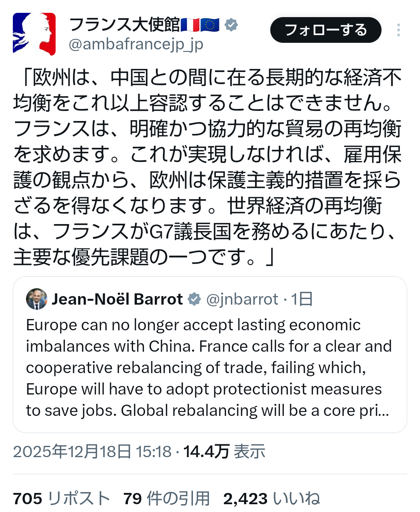Click the Japanese tweet body text
The width and height of the screenshot is (420, 512).
[207, 167]
